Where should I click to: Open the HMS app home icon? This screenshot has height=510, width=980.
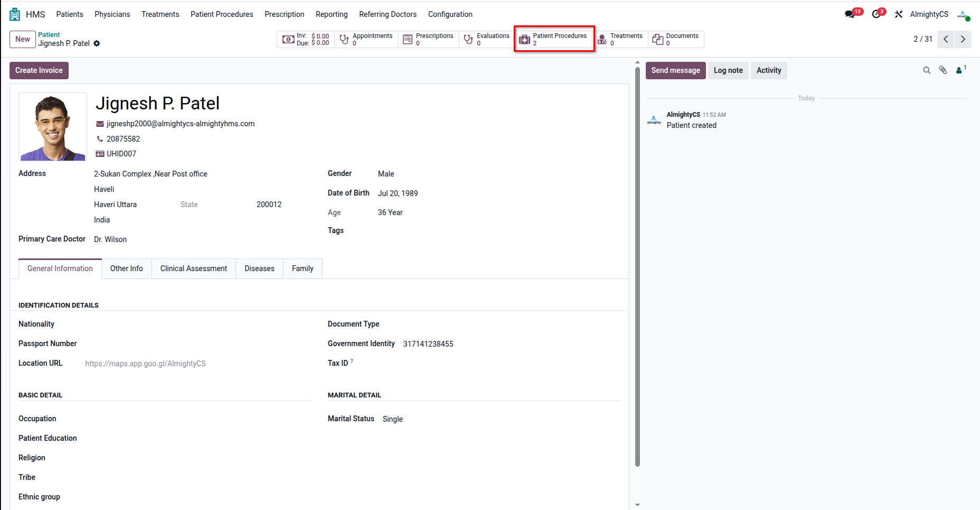pos(15,14)
